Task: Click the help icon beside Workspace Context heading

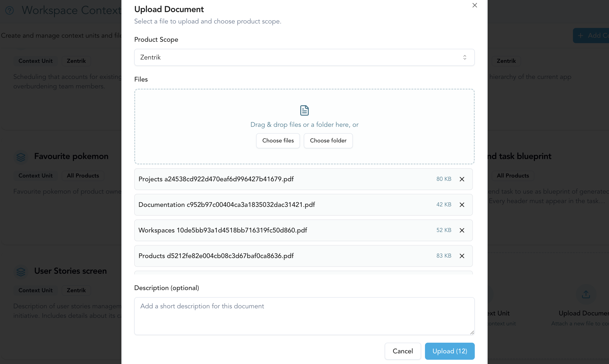Action: [9, 11]
